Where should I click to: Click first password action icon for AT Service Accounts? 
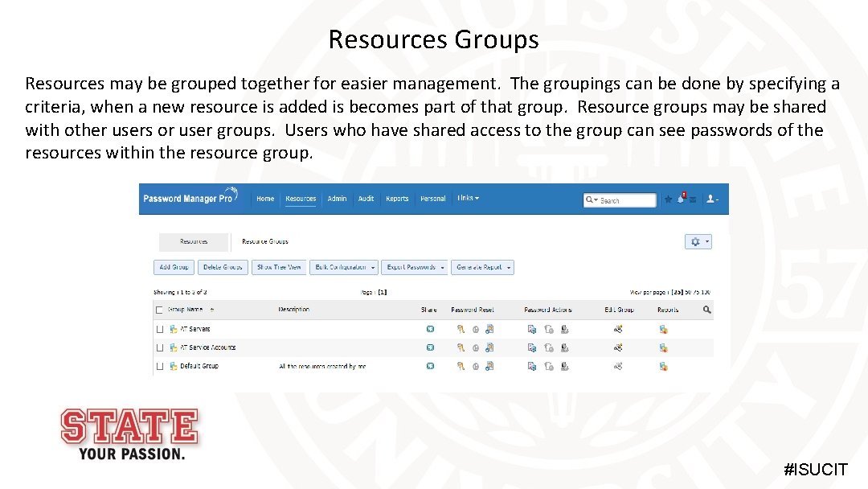[532, 347]
